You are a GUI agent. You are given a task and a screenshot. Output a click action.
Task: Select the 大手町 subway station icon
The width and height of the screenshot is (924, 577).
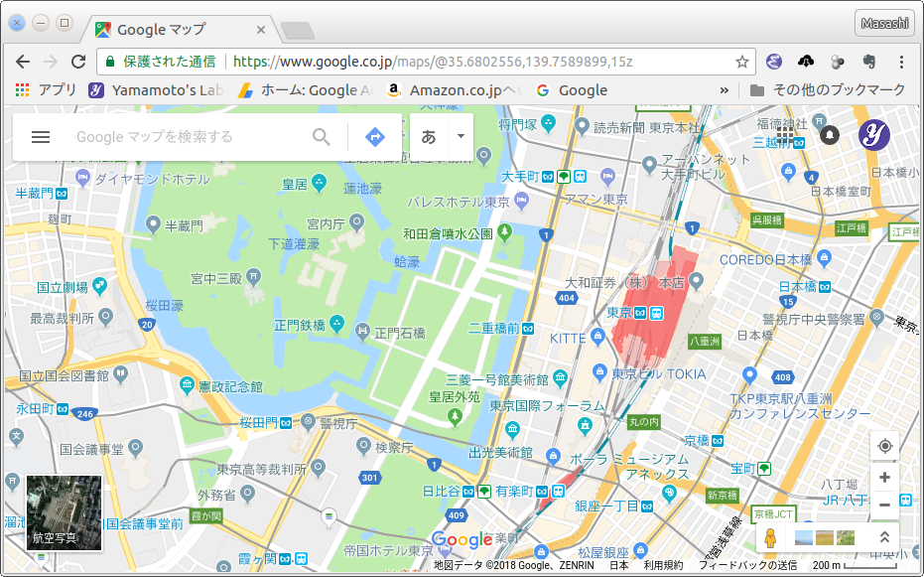(548, 176)
